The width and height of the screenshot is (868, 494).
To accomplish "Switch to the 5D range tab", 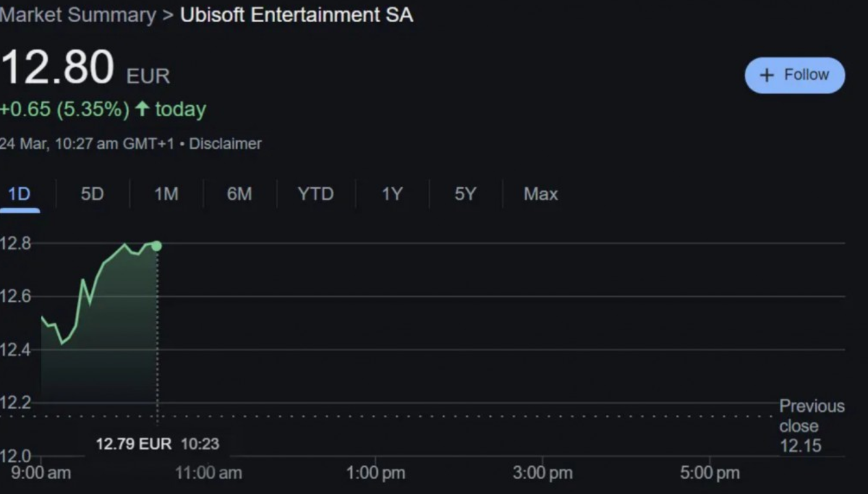I will click(x=92, y=194).
